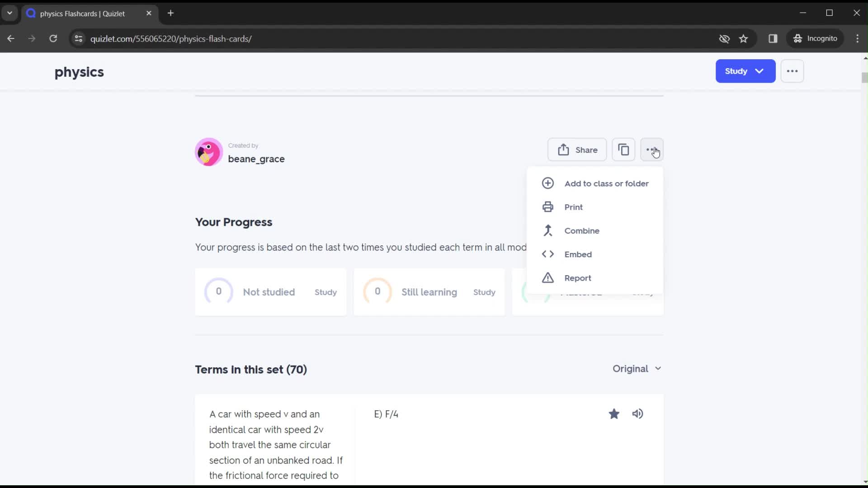This screenshot has width=868, height=488.
Task: Click the Add to class or folder icon
Action: (548, 183)
